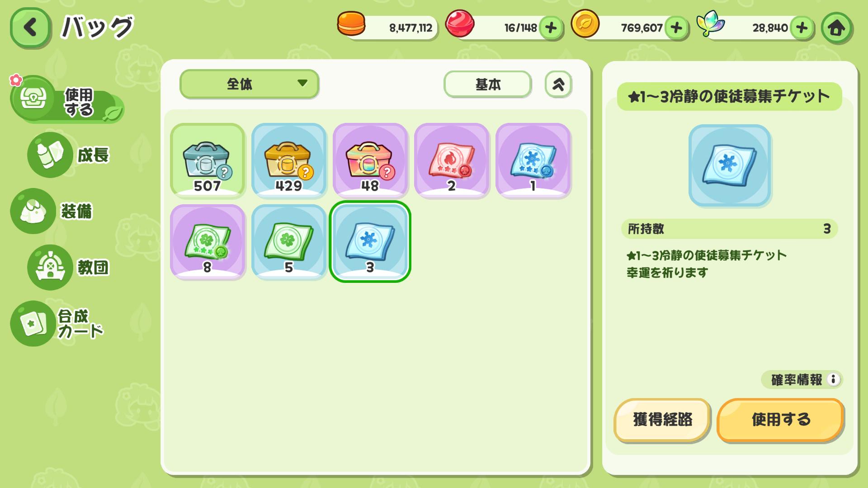This screenshot has width=868, height=488.
Task: Open the 基本 sort option
Action: click(487, 84)
